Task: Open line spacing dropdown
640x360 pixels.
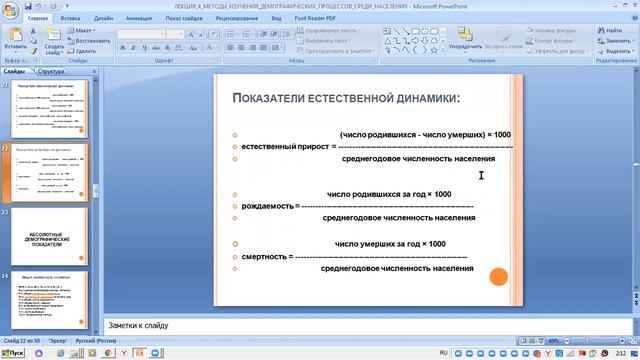Action: [x=287, y=34]
